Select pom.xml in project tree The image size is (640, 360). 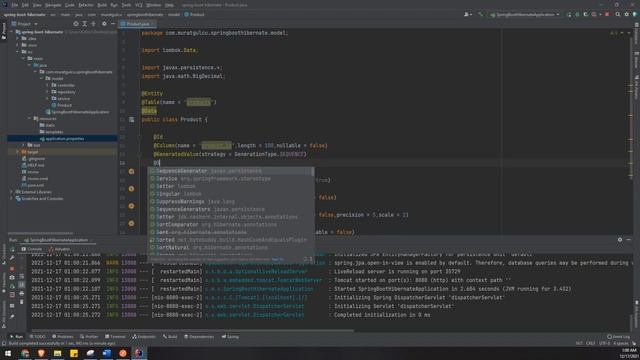click(33, 185)
